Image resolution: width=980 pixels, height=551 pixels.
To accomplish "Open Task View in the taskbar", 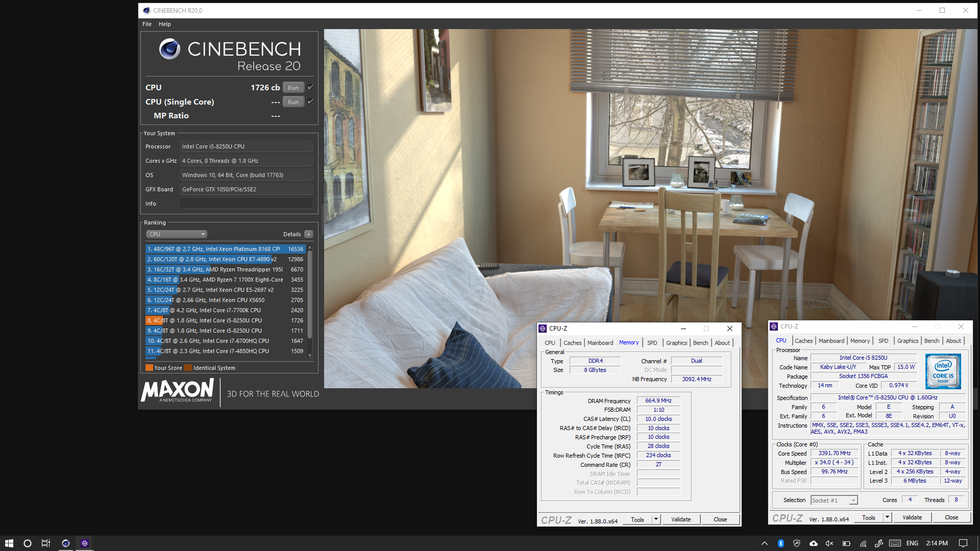I will click(46, 543).
